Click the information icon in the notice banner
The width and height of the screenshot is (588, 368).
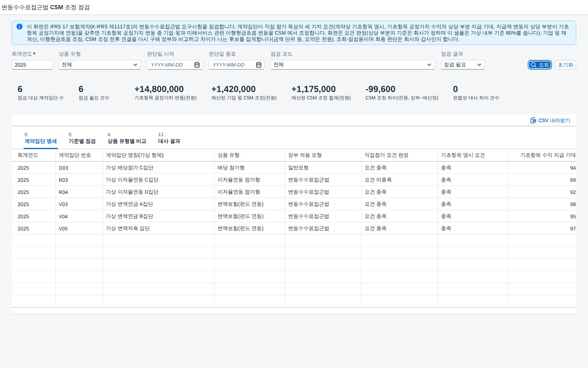(x=19, y=26)
